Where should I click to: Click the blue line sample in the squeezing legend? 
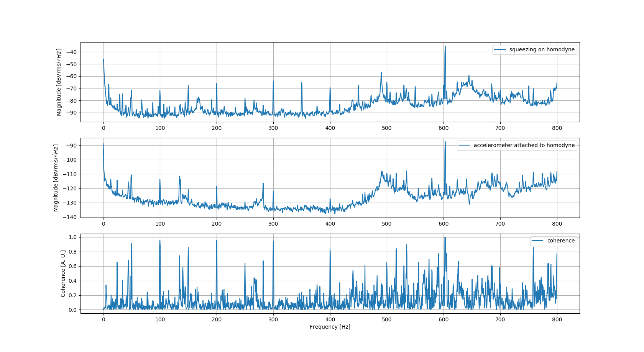(x=500, y=50)
